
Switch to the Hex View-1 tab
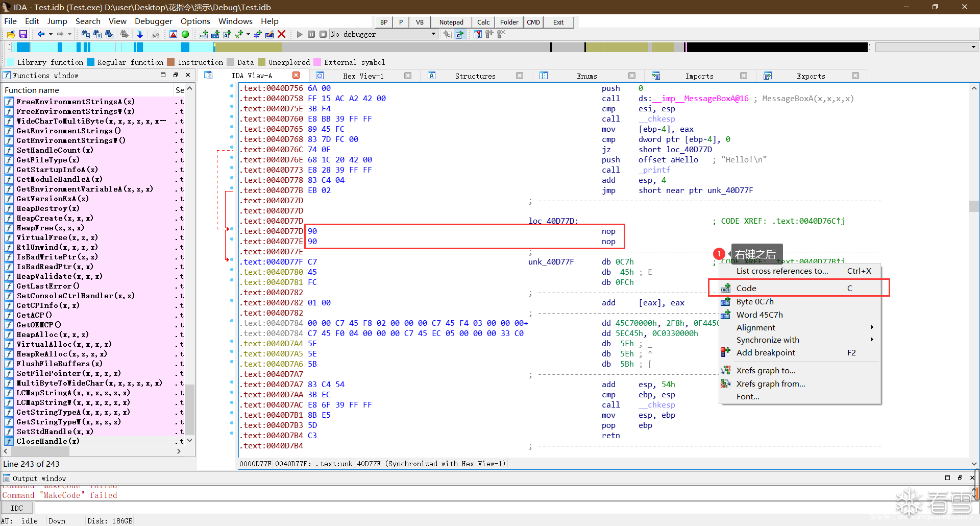click(363, 76)
